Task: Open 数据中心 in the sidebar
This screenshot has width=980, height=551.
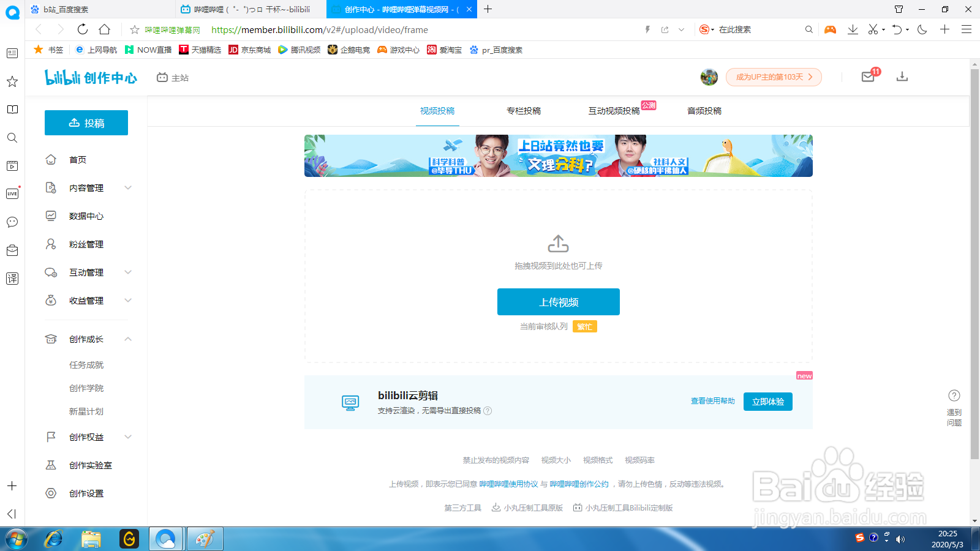Action: (x=86, y=216)
